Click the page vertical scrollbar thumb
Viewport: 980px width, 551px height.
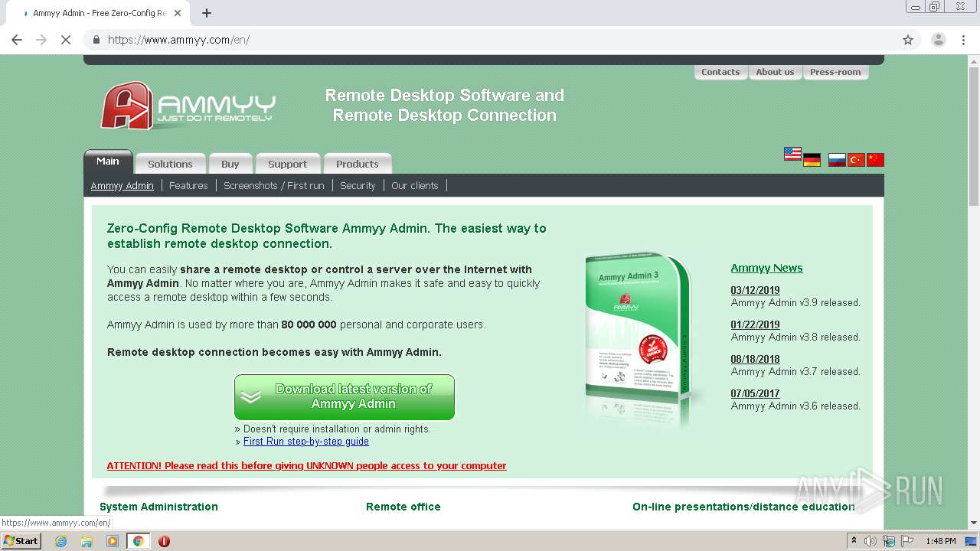(x=973, y=136)
